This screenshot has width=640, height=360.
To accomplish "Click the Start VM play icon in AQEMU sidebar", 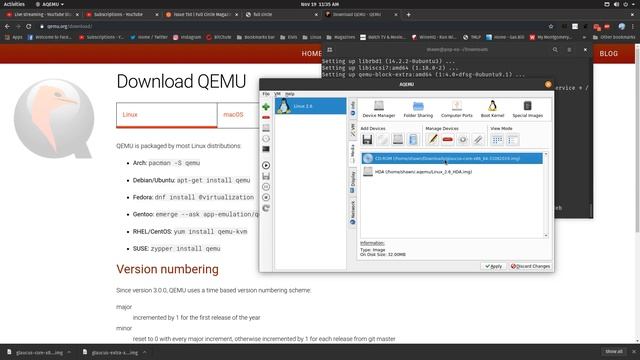I will tap(266, 165).
